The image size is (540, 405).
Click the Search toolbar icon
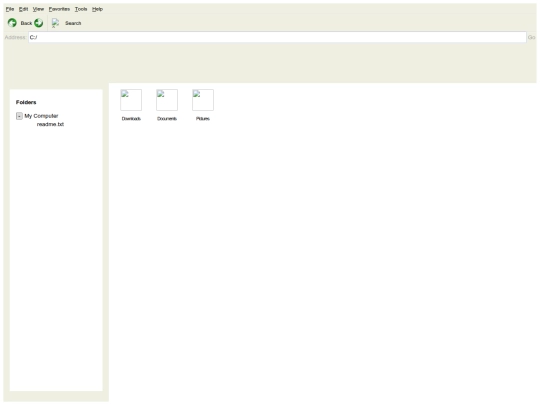[55, 23]
